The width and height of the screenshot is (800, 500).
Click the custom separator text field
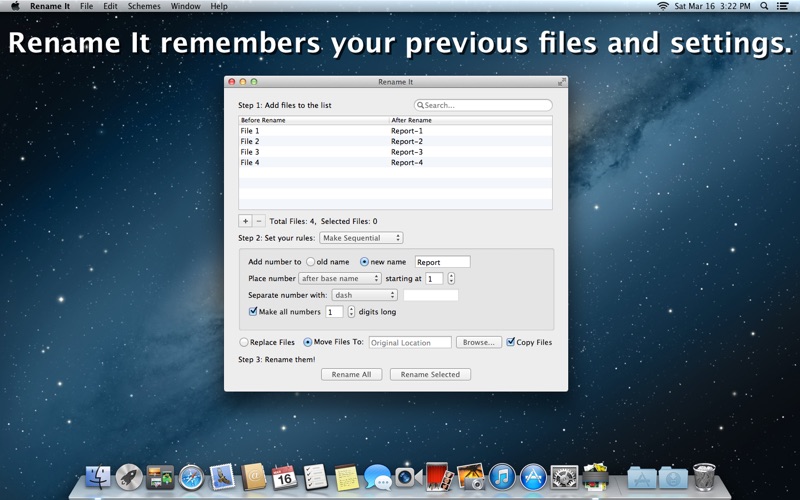point(431,295)
